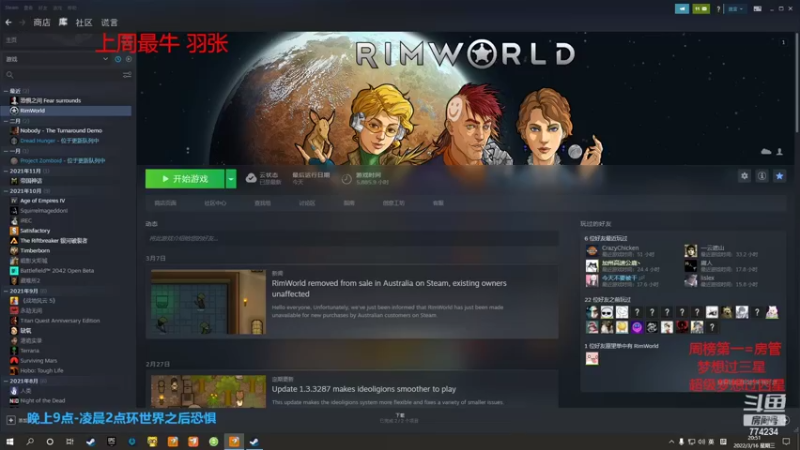Image resolution: width=800 pixels, height=450 pixels.
Task: Open the 社区中心 game tab
Action: pyautogui.click(x=215, y=203)
